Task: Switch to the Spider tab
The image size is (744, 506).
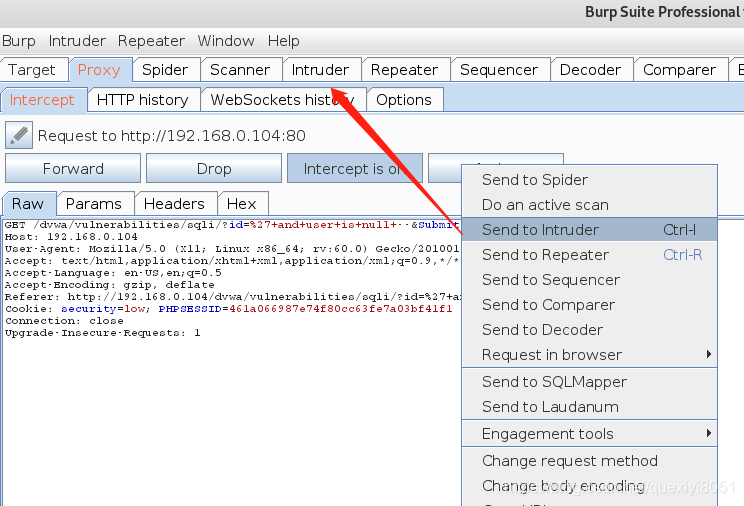Action: click(x=167, y=70)
